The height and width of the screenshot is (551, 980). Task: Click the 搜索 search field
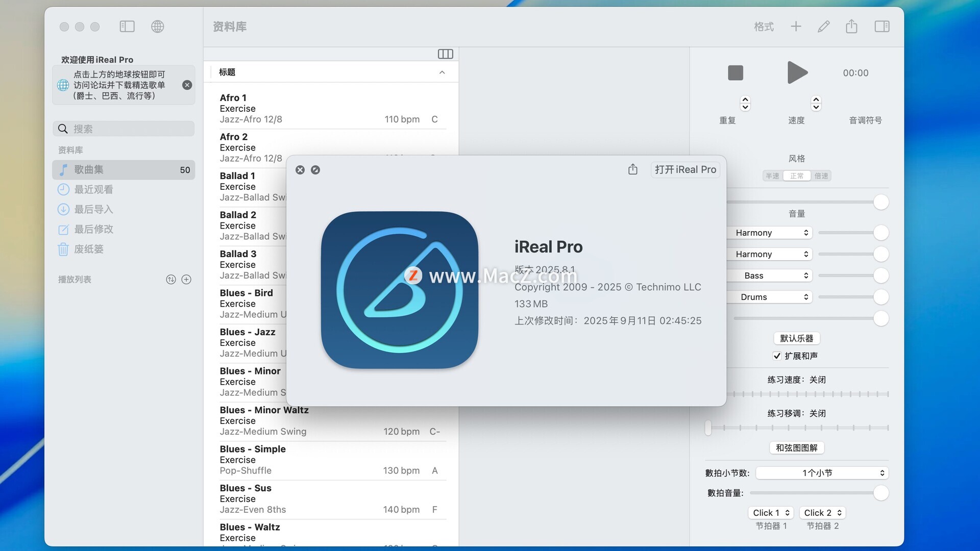click(x=124, y=129)
